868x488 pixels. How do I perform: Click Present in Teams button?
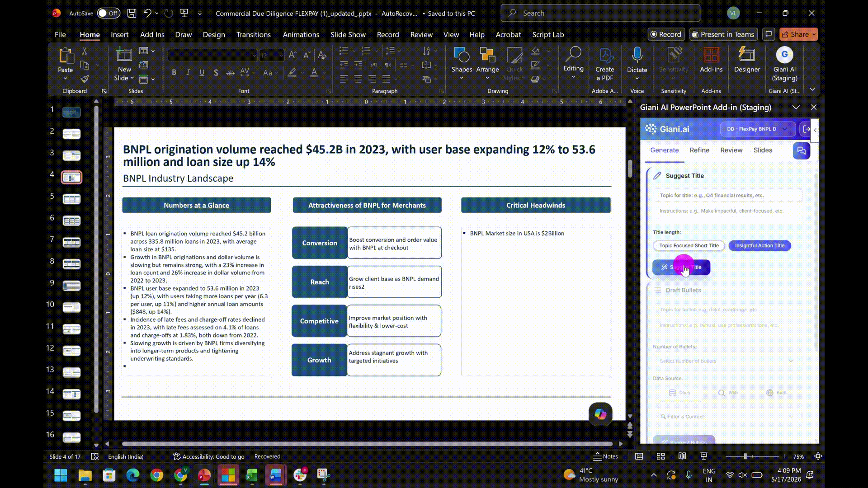(723, 34)
